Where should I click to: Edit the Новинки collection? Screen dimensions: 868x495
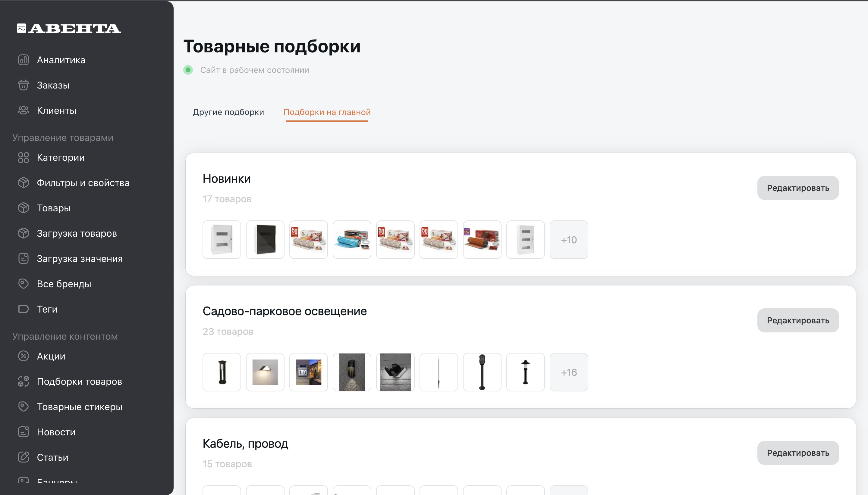tap(798, 188)
